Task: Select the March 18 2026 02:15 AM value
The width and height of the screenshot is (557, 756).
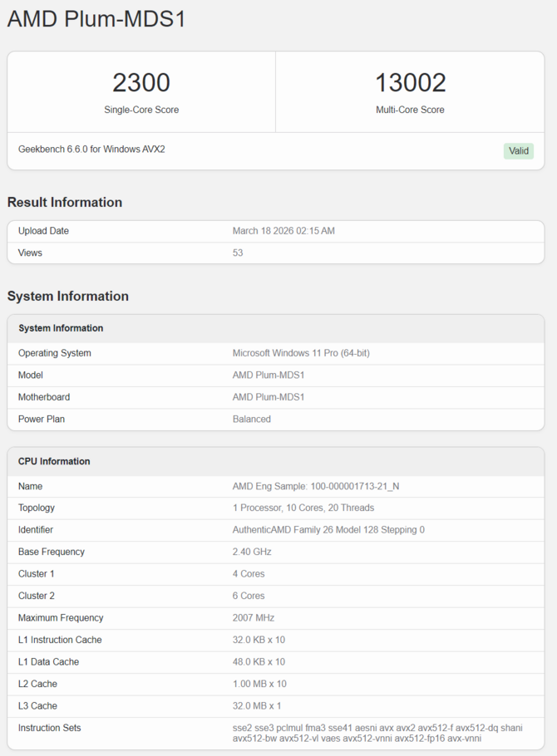Action: pos(283,231)
